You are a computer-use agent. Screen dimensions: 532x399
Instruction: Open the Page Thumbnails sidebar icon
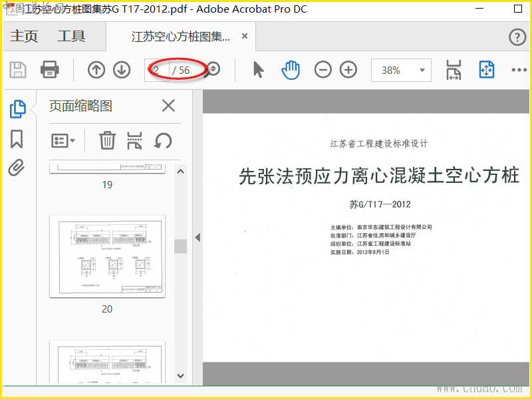click(x=18, y=109)
